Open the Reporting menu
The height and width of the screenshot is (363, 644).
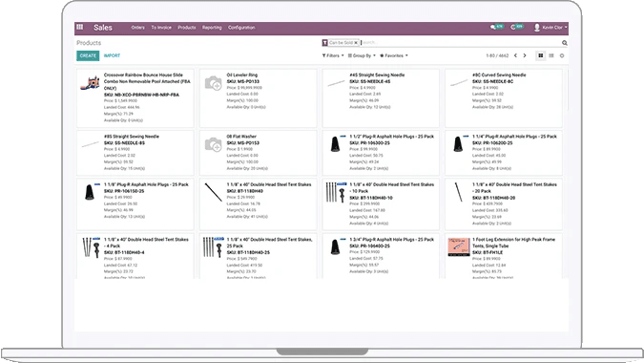pos(212,28)
